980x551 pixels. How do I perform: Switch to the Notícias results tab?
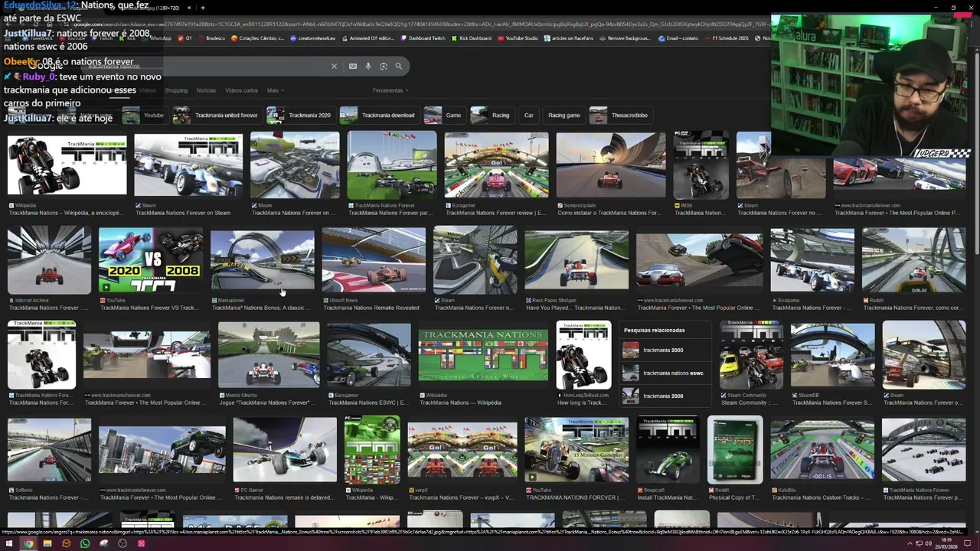(206, 90)
